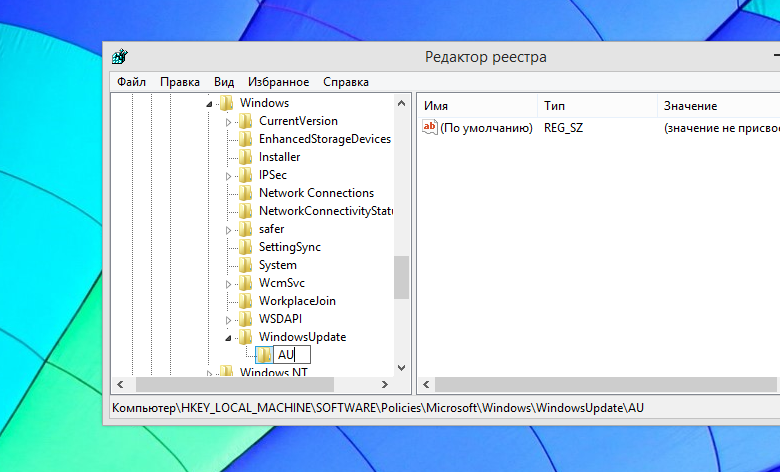780x472 pixels.
Task: Select the Network Connections key
Action: 316,193
